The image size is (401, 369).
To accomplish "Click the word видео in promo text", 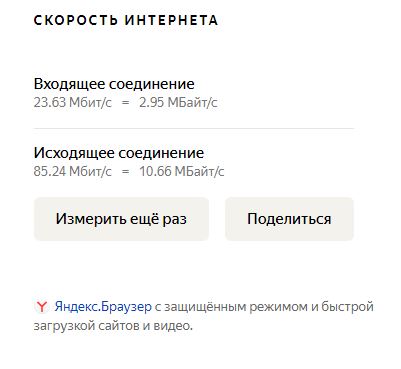I will [172, 325].
